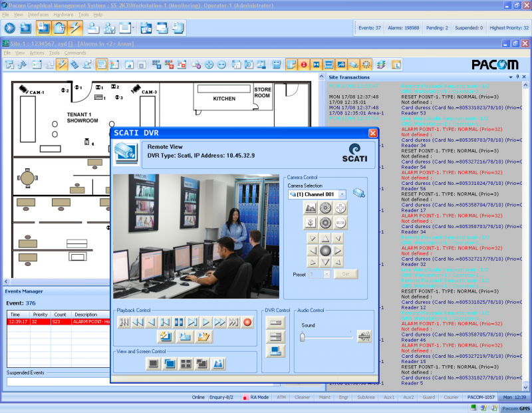532x413 pixels.
Task: Open the Interfaces menu
Action: pyautogui.click(x=39, y=15)
